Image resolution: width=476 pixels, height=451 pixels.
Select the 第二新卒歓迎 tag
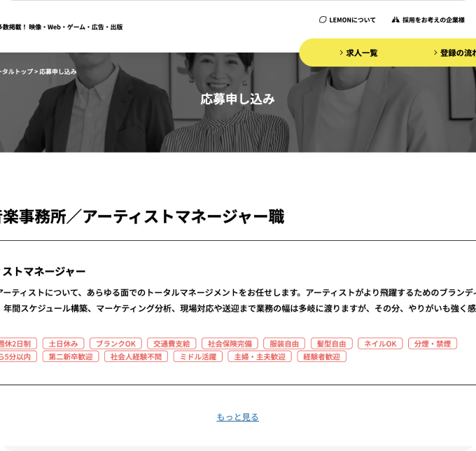pos(71,356)
